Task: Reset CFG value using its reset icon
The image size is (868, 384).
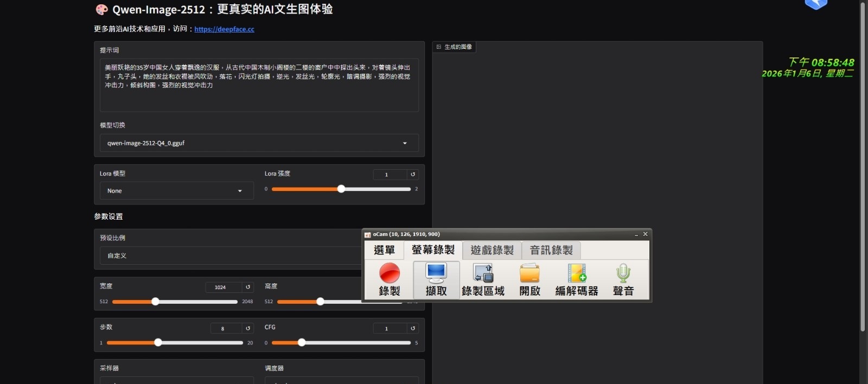Action: [413, 329]
